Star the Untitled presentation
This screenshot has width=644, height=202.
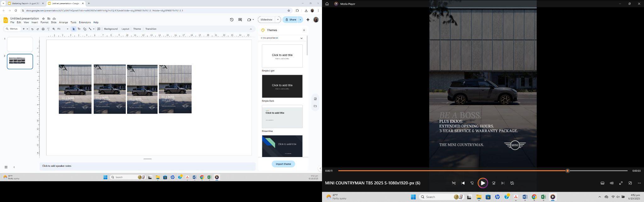point(43,19)
